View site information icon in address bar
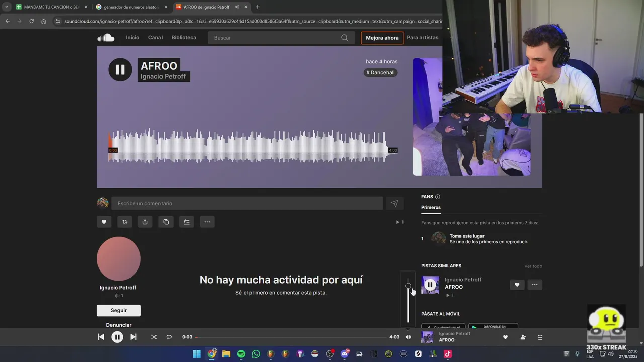The image size is (644, 362). tap(58, 21)
